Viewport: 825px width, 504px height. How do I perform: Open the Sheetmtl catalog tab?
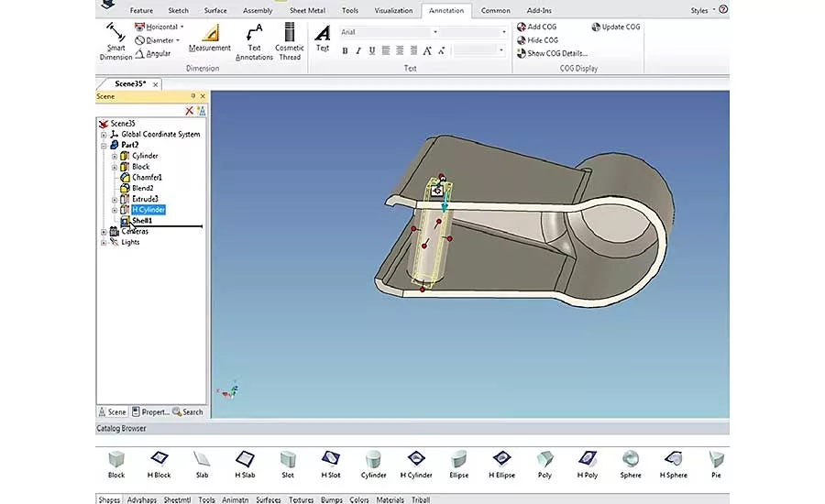click(177, 499)
